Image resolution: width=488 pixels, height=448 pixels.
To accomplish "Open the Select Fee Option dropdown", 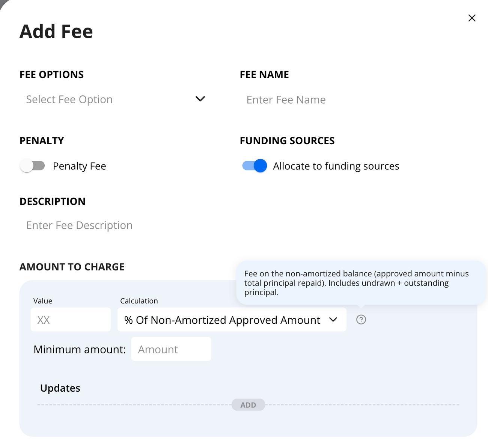I will pos(113,100).
